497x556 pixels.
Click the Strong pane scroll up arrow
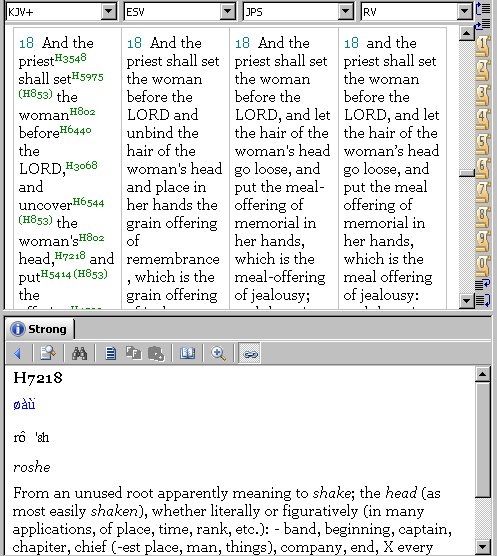click(x=483, y=374)
